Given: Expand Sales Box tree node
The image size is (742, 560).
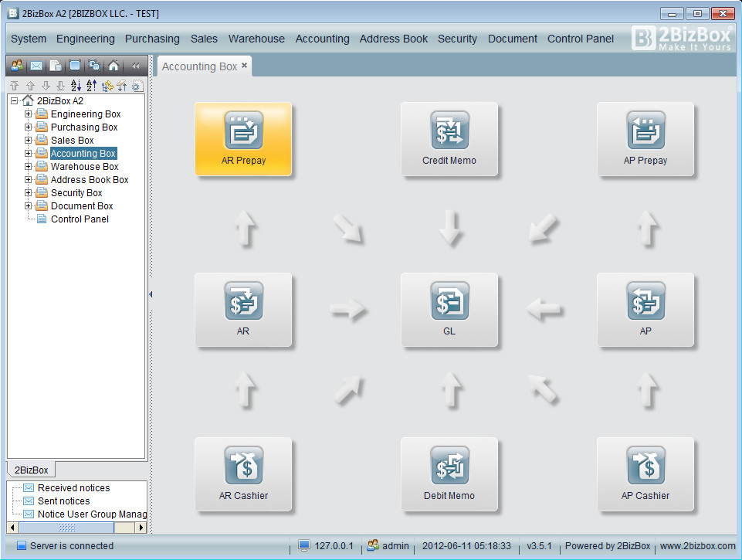Looking at the screenshot, I should tap(28, 141).
